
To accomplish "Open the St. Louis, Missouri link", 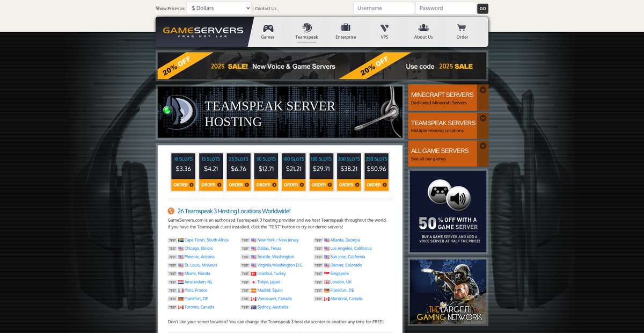I will pyautogui.click(x=201, y=265).
